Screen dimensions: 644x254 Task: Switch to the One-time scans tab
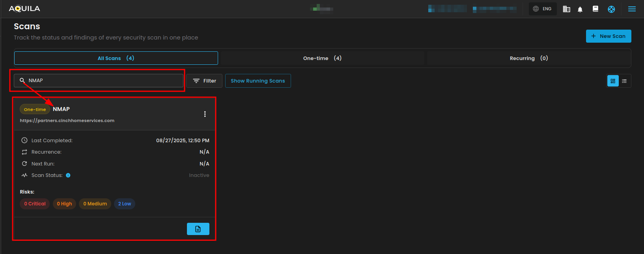pyautogui.click(x=322, y=58)
